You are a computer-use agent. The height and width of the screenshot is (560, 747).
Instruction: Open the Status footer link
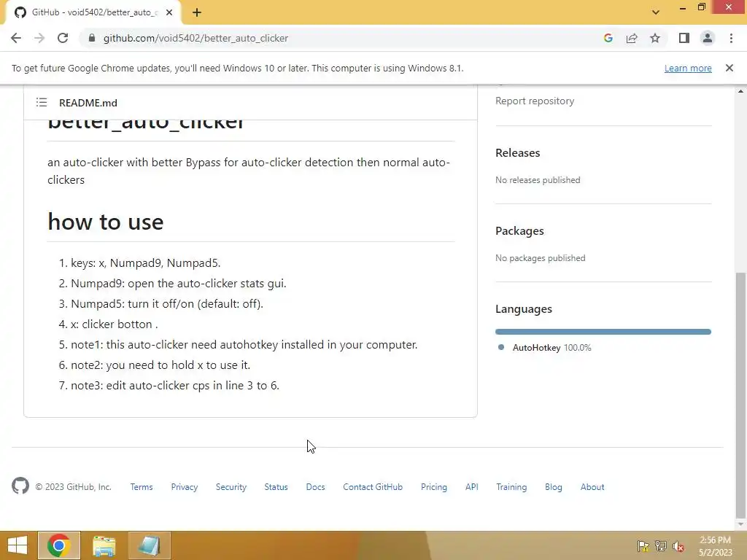pos(276,487)
